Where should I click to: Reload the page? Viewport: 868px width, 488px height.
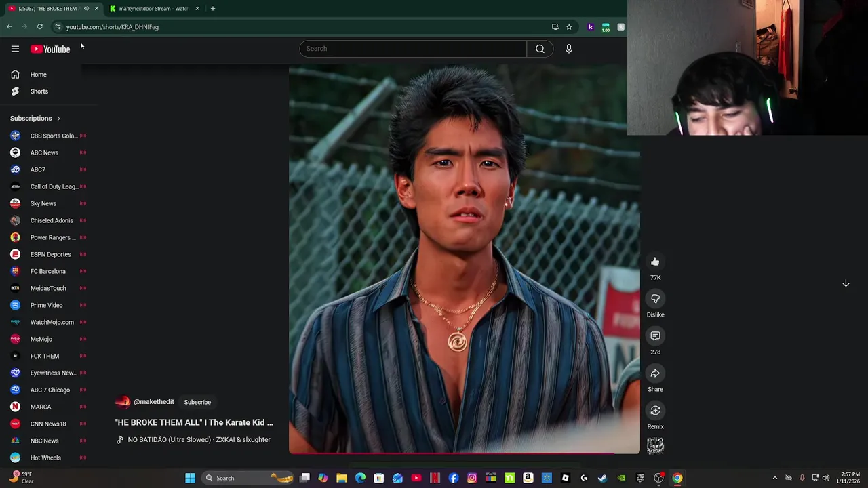[x=40, y=27]
